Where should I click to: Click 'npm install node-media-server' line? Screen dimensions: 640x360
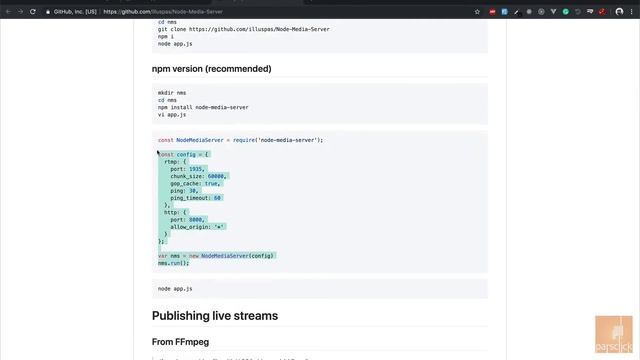(203, 107)
